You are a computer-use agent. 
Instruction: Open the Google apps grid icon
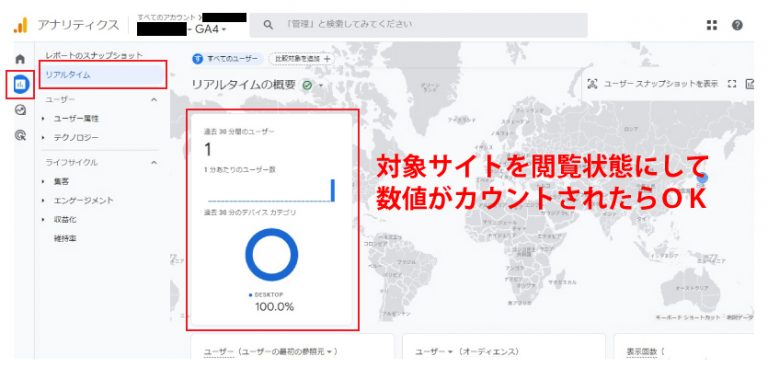[712, 25]
